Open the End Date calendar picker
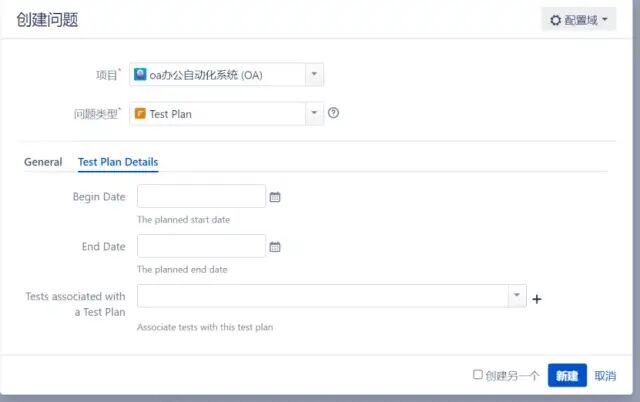 point(275,247)
